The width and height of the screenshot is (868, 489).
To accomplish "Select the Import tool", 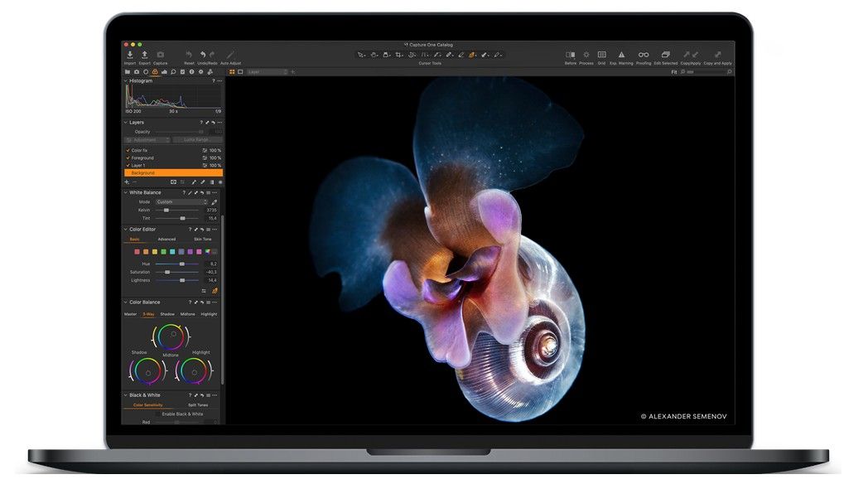I will 130,54.
